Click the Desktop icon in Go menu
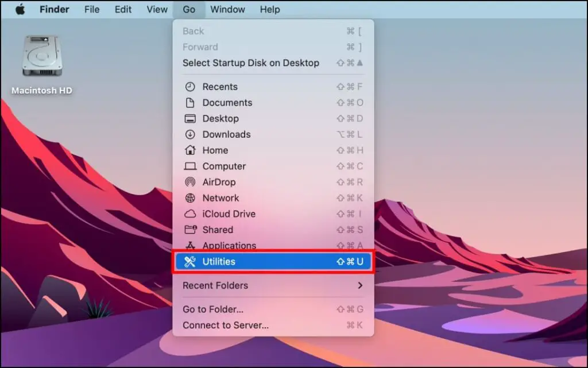Image resolution: width=588 pixels, height=368 pixels. point(190,119)
